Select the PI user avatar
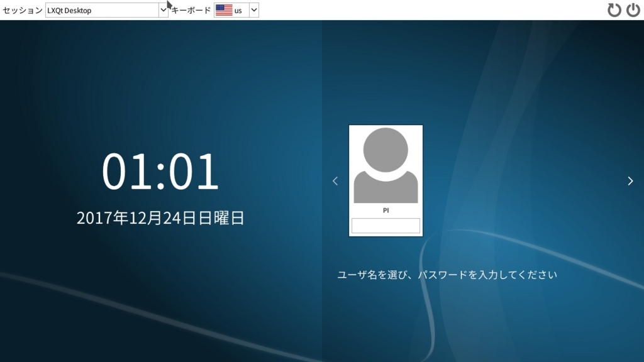Image resolution: width=644 pixels, height=362 pixels. tap(386, 165)
